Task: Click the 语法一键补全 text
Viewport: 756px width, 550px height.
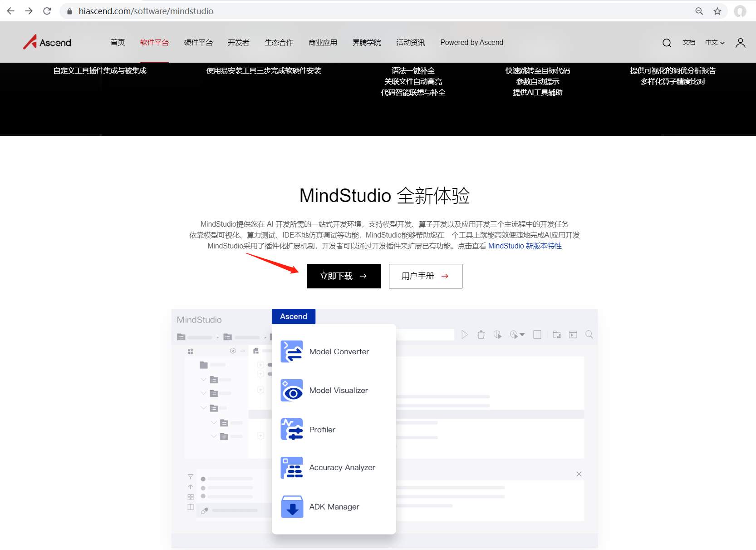Action: (413, 71)
